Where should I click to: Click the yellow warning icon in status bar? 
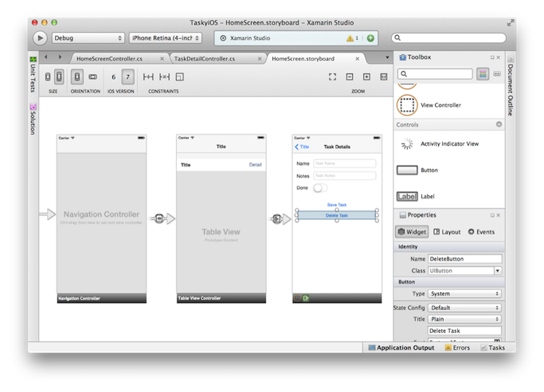pyautogui.click(x=350, y=37)
